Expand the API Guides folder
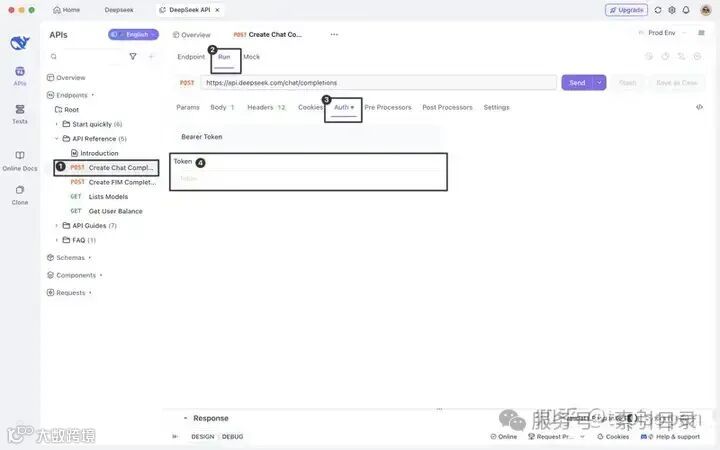 (56, 225)
